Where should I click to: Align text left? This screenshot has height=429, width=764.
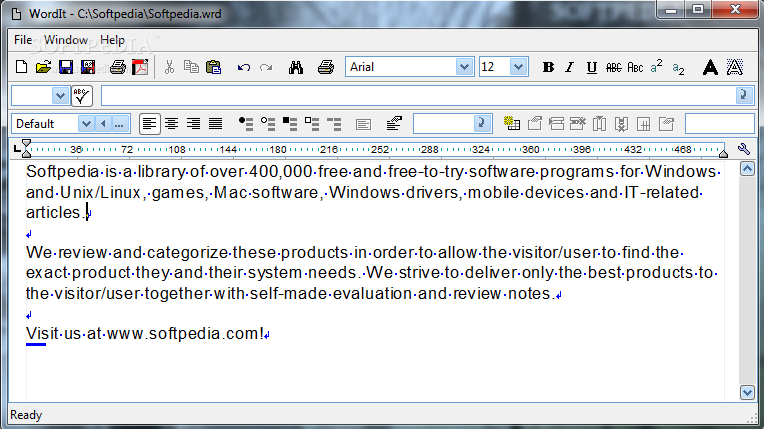coord(150,123)
